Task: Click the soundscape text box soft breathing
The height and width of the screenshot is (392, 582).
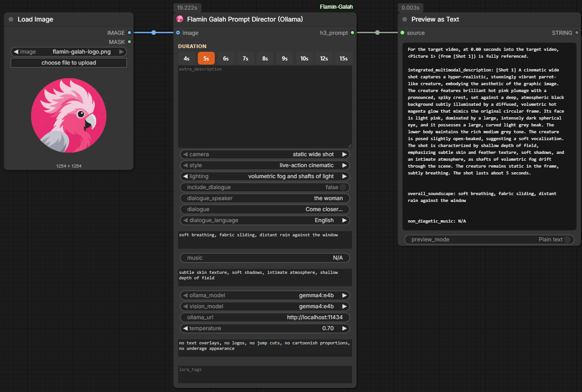Action: (265, 240)
